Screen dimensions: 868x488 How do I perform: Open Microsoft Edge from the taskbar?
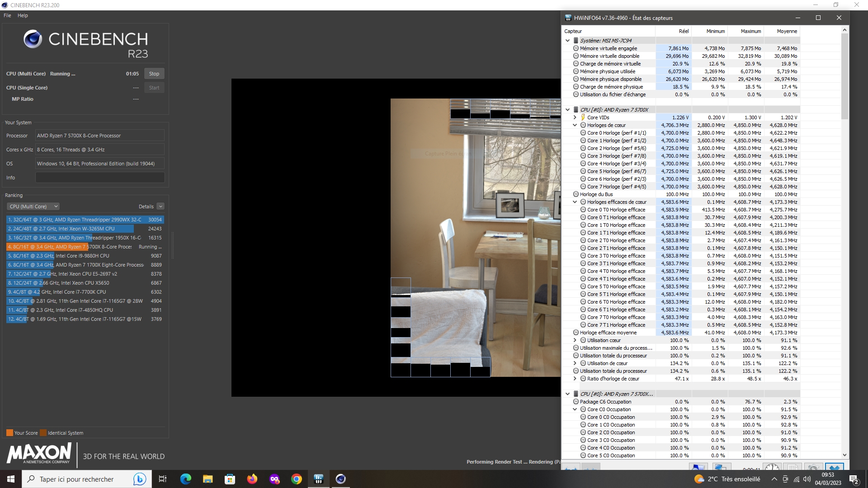click(x=186, y=479)
